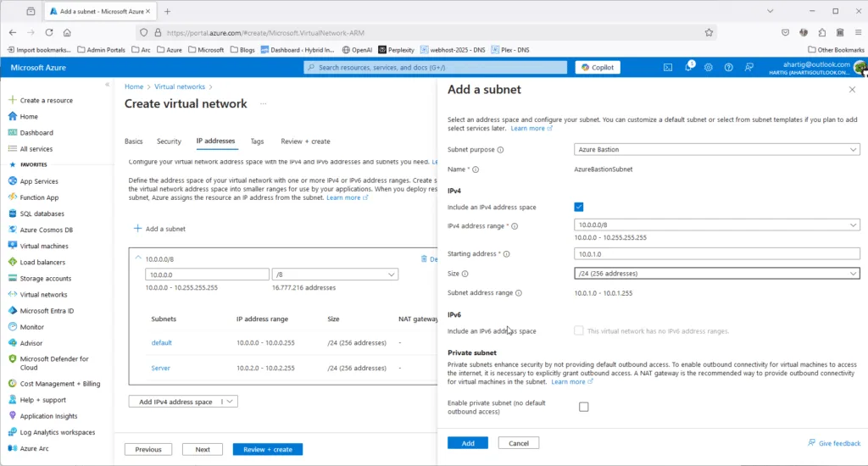Open SQL databases favorite
The width and height of the screenshot is (868, 466).
36,214
